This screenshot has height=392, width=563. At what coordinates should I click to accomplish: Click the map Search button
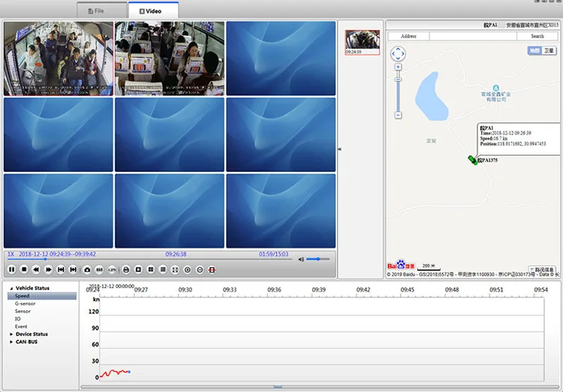(537, 36)
